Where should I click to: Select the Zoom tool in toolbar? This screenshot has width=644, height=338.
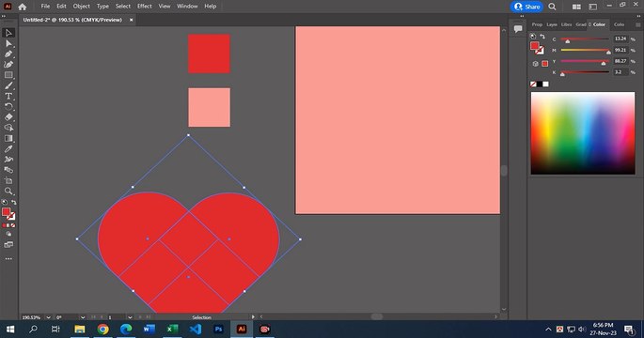(x=8, y=192)
